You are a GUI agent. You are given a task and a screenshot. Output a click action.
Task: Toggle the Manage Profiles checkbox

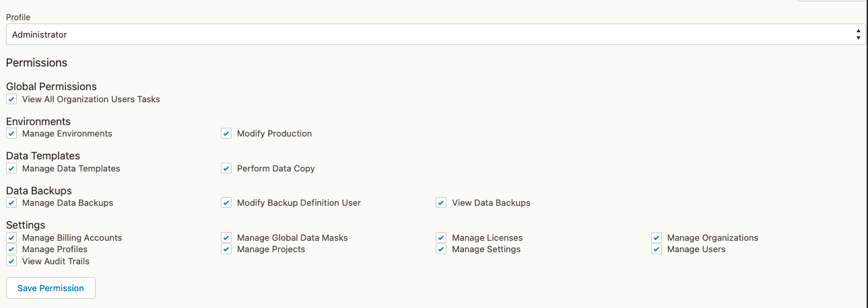tap(11, 249)
